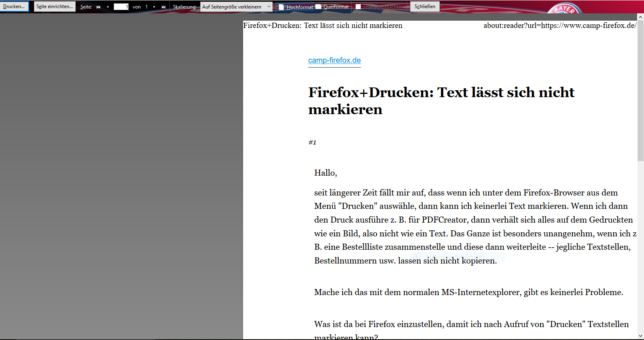The height and width of the screenshot is (340, 644).
Task: Click Schließen to close print preview
Action: click(425, 6)
